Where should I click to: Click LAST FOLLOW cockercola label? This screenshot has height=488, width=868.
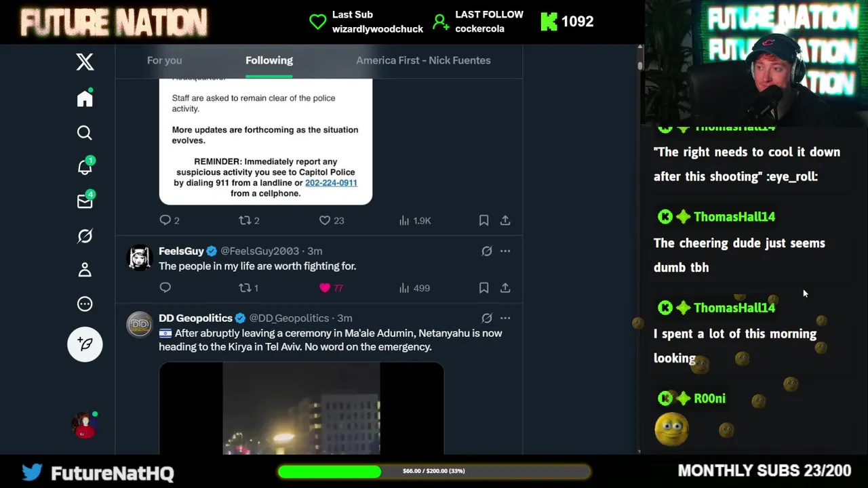point(489,22)
